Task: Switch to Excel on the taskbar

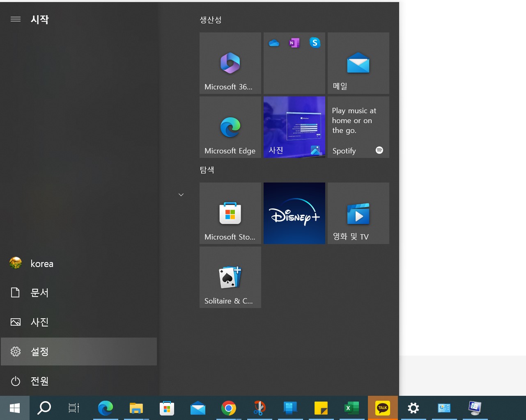Action: (x=352, y=408)
